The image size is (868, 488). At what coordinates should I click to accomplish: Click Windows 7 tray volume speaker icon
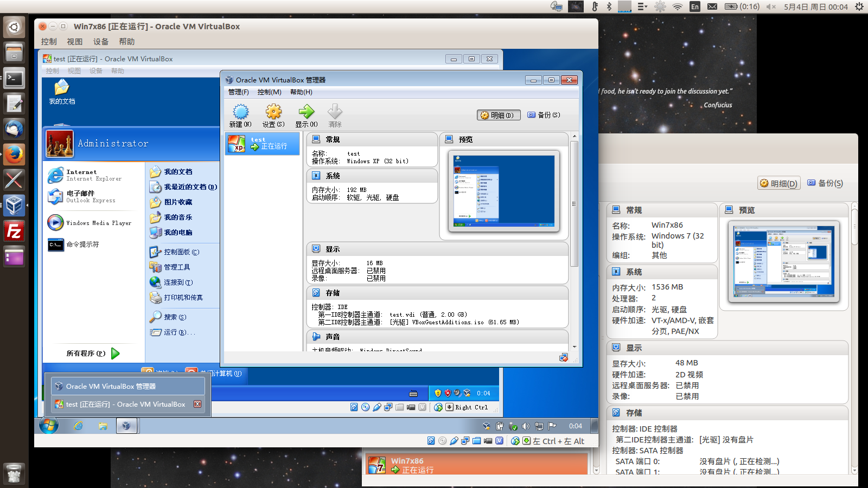[525, 426]
